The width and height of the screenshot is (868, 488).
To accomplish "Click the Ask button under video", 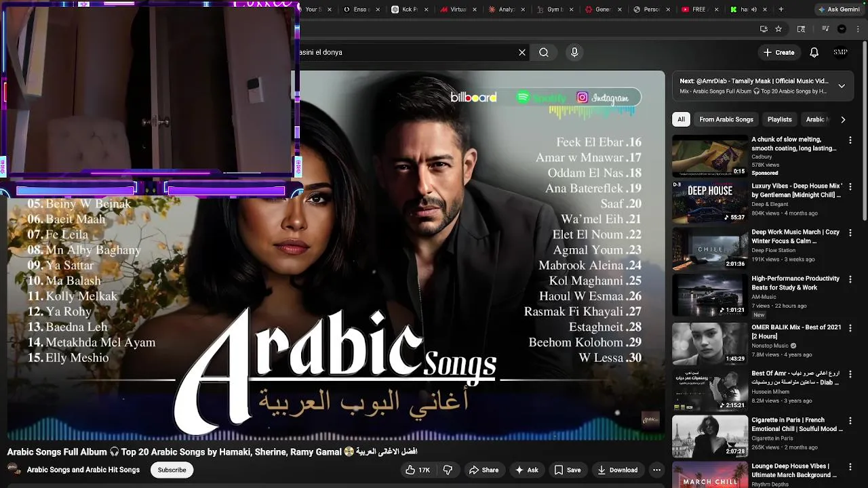I will [527, 470].
